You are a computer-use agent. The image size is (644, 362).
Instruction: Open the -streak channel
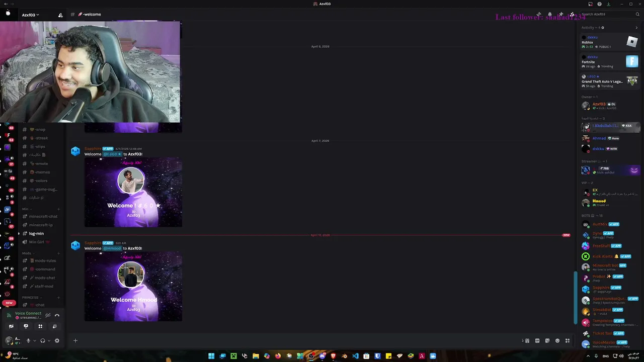coord(42,138)
